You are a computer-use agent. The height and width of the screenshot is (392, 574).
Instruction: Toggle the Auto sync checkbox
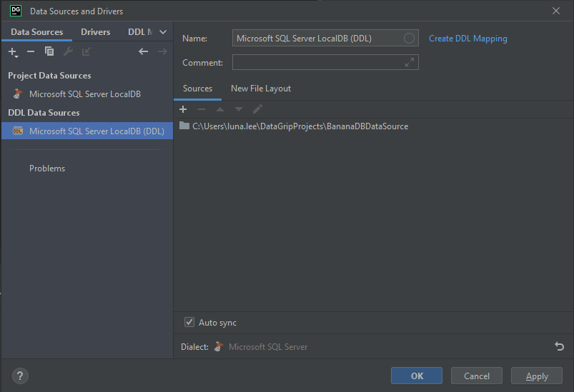point(189,323)
